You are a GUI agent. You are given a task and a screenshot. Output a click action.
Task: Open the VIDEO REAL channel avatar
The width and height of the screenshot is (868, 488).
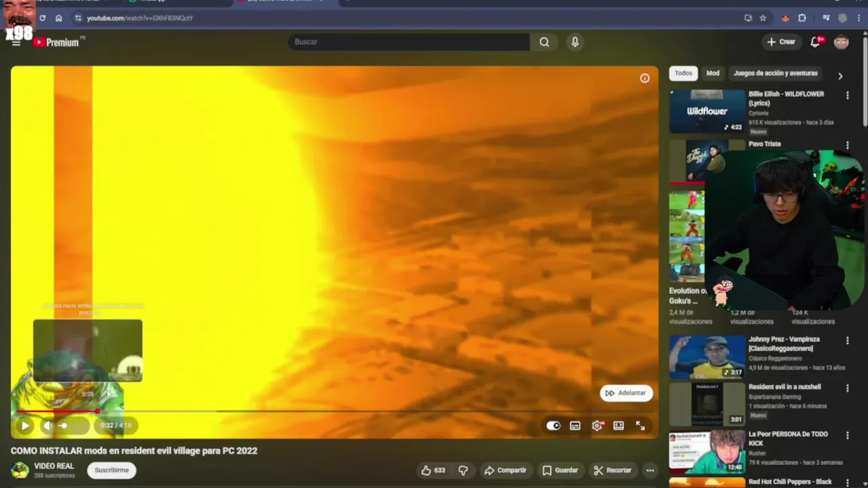(x=20, y=470)
